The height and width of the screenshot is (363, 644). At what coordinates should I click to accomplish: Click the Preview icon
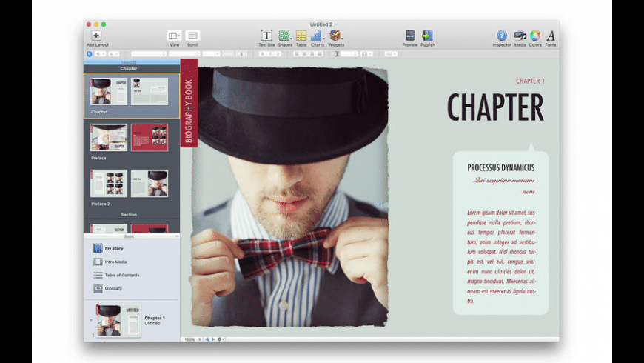click(410, 36)
